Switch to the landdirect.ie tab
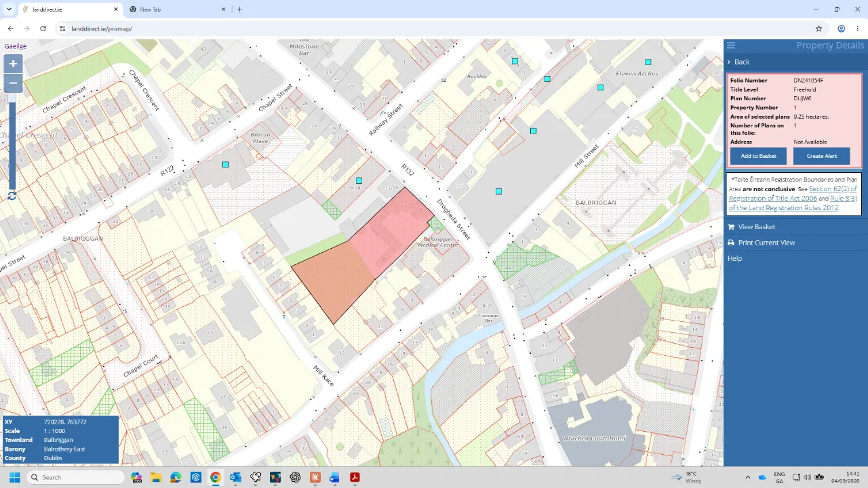868x488 pixels. click(x=70, y=9)
